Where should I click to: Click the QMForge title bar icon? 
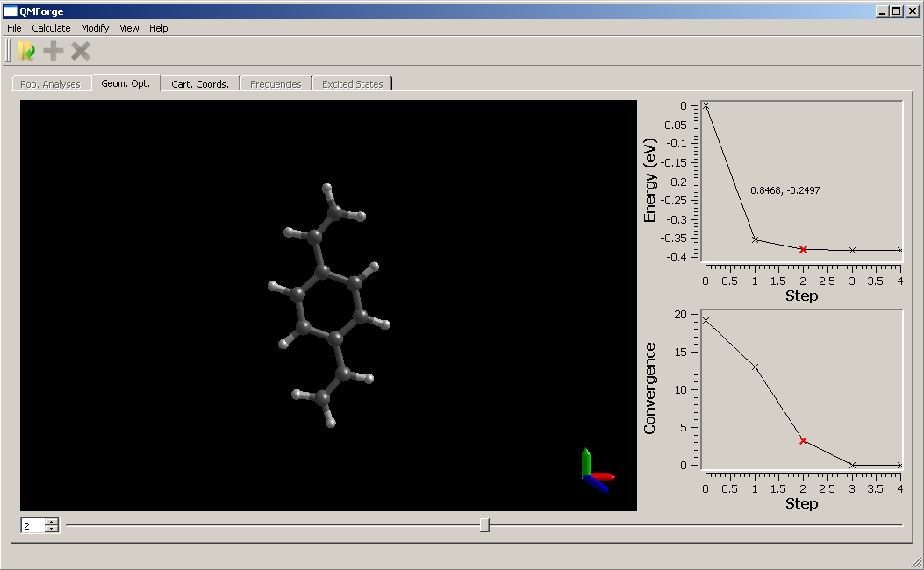tap(11, 11)
